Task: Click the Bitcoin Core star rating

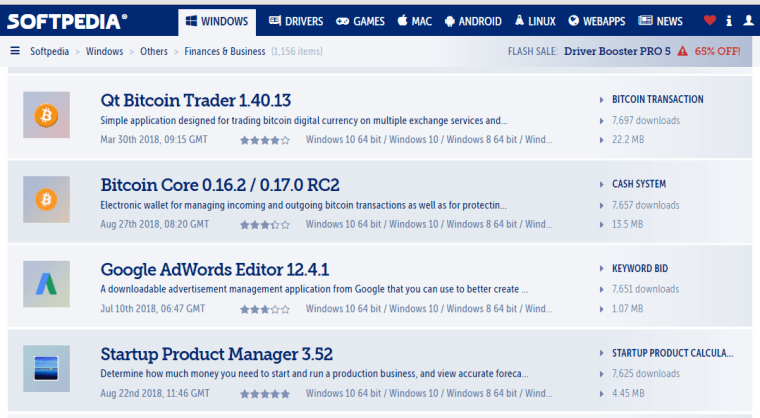Action: click(265, 225)
